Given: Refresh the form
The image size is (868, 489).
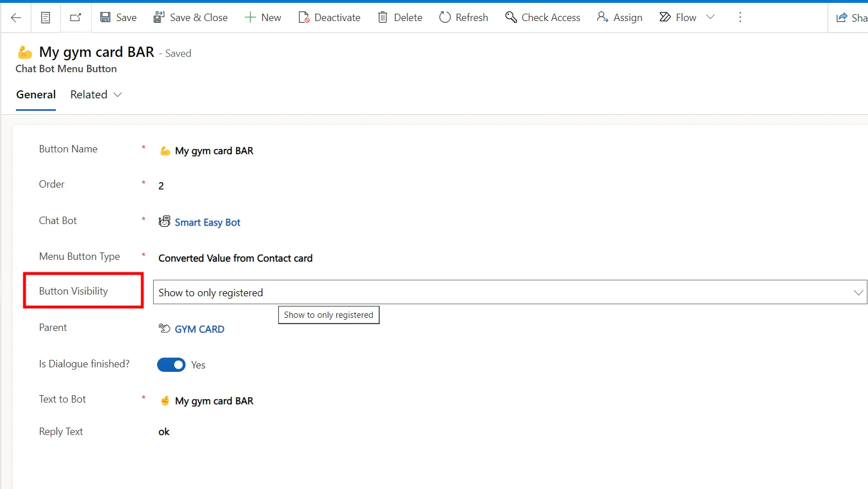Looking at the screenshot, I should coord(464,18).
